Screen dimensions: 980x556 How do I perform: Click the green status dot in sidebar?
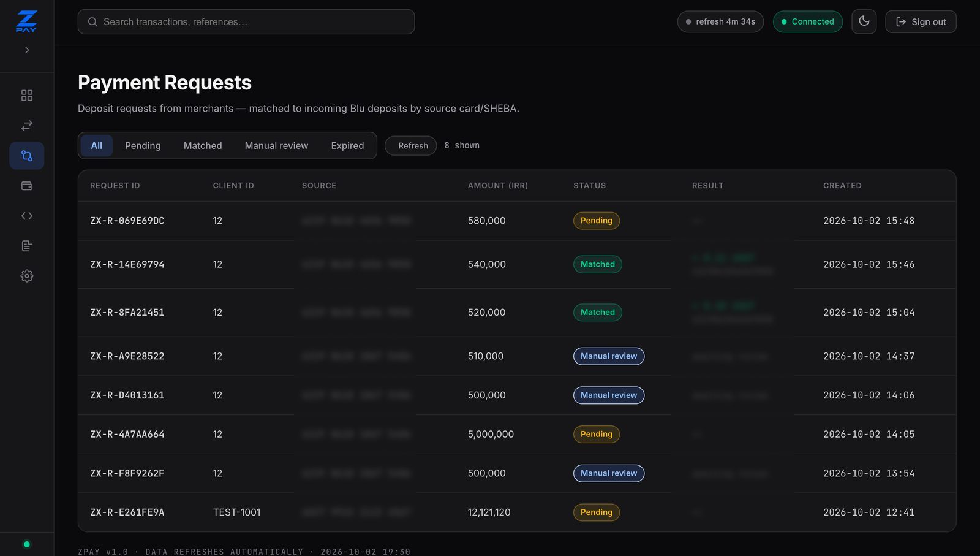(x=26, y=544)
